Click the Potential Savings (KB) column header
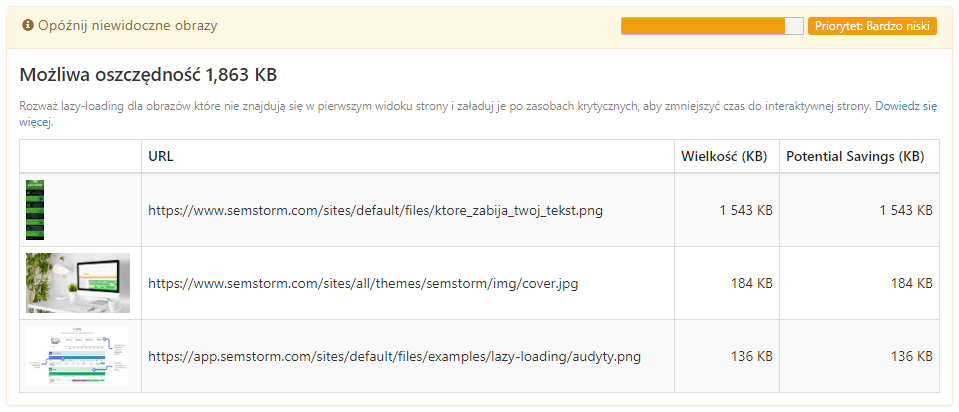The width and height of the screenshot is (959, 412). tap(855, 156)
